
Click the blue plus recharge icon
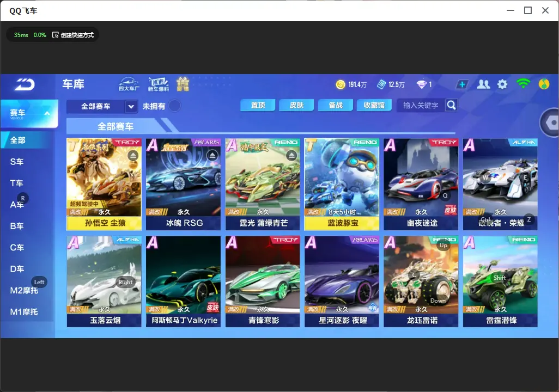point(462,84)
